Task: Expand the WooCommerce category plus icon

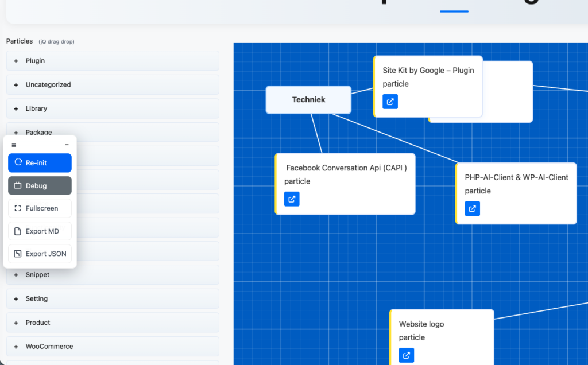Action: point(16,347)
